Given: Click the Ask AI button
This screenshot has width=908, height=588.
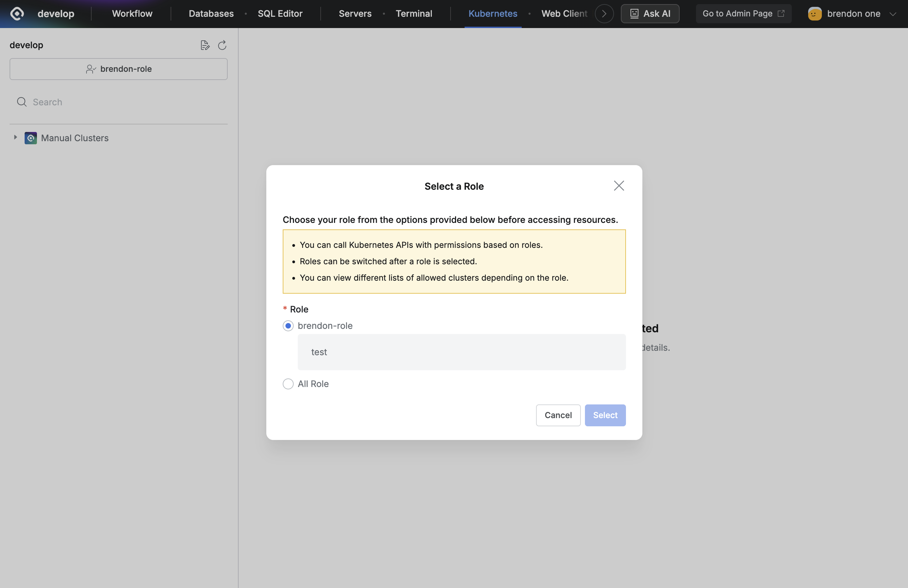Looking at the screenshot, I should click(x=650, y=14).
